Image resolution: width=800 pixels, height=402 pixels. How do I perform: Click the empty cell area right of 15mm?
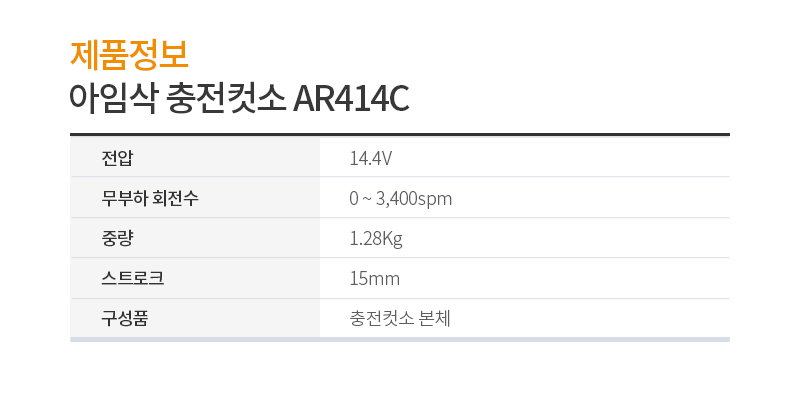[x=565, y=279]
